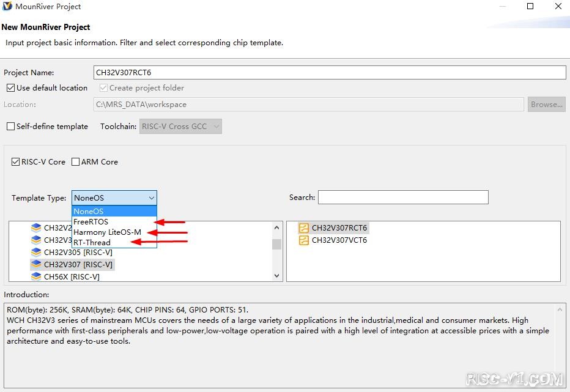Click the MounRiver logo in title bar
This screenshot has width=570, height=392.
point(7,7)
